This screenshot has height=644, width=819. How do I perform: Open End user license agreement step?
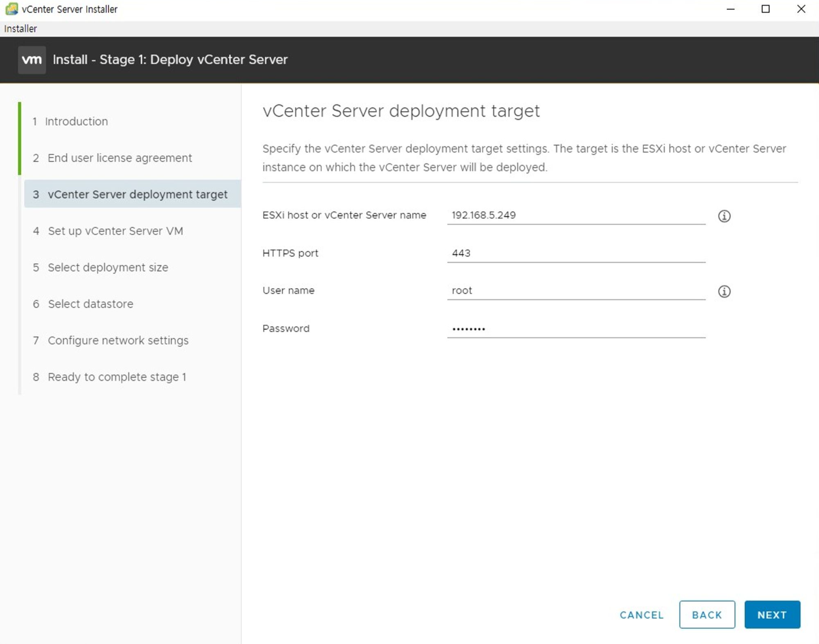point(120,158)
